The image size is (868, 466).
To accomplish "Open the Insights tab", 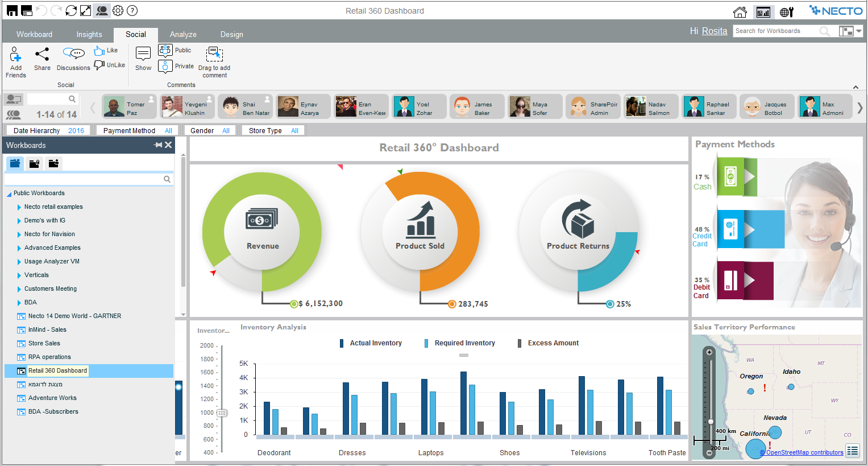I will [89, 35].
